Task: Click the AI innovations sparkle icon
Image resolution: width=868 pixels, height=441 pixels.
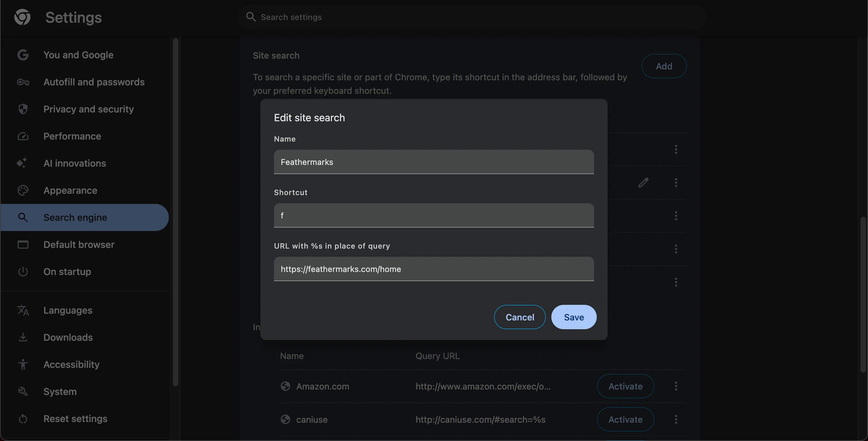Action: [x=22, y=163]
